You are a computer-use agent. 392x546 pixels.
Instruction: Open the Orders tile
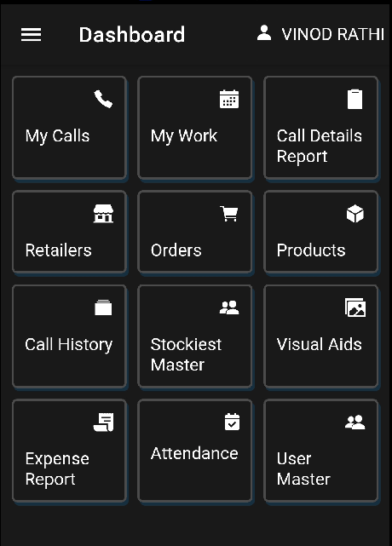[195, 232]
